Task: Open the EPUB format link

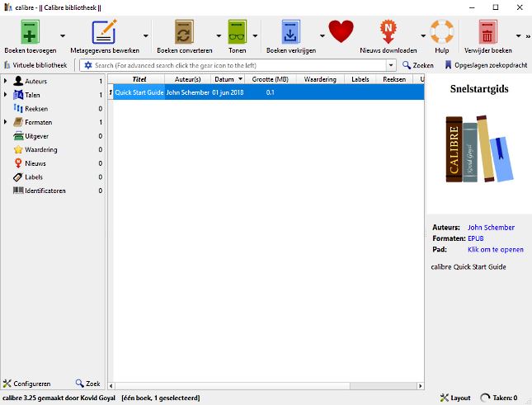Action: click(x=476, y=238)
